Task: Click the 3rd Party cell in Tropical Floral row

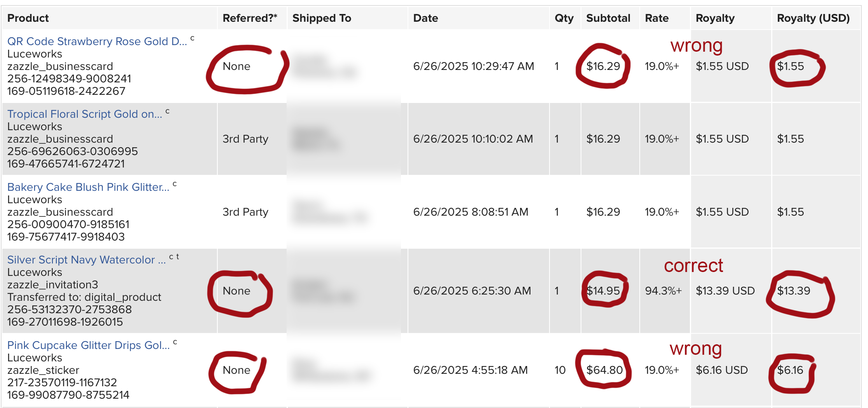Action: (245, 139)
